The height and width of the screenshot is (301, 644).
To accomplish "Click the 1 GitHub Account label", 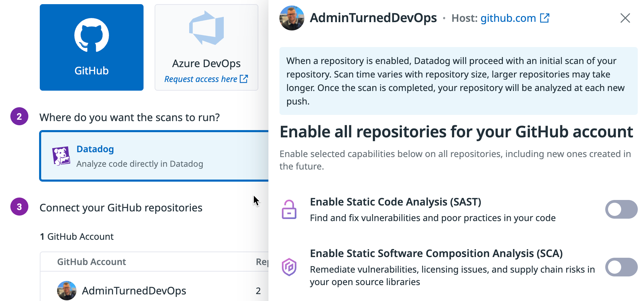I will coord(77,237).
